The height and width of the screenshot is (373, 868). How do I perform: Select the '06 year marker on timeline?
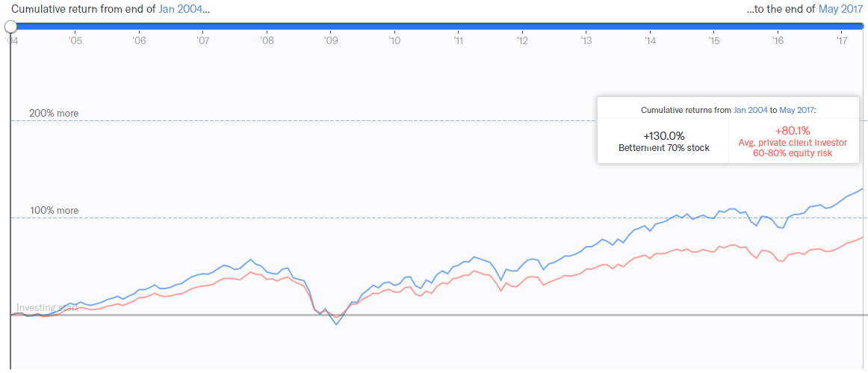pos(139,40)
